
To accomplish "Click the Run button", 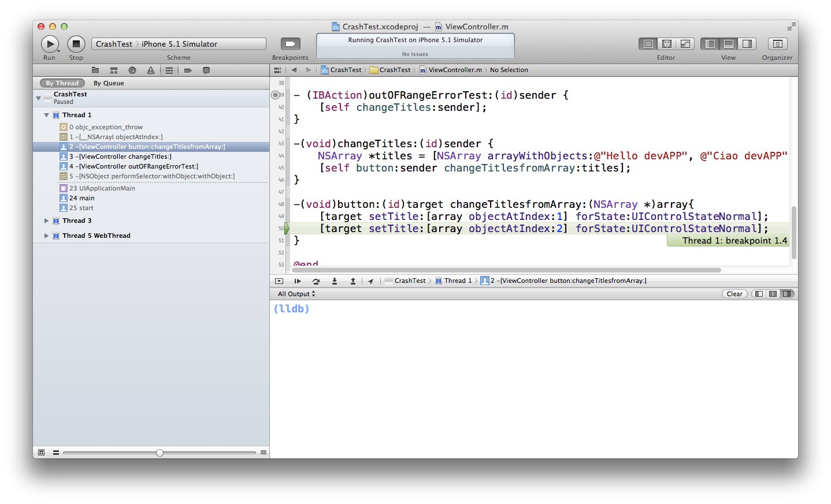I will pos(50,44).
